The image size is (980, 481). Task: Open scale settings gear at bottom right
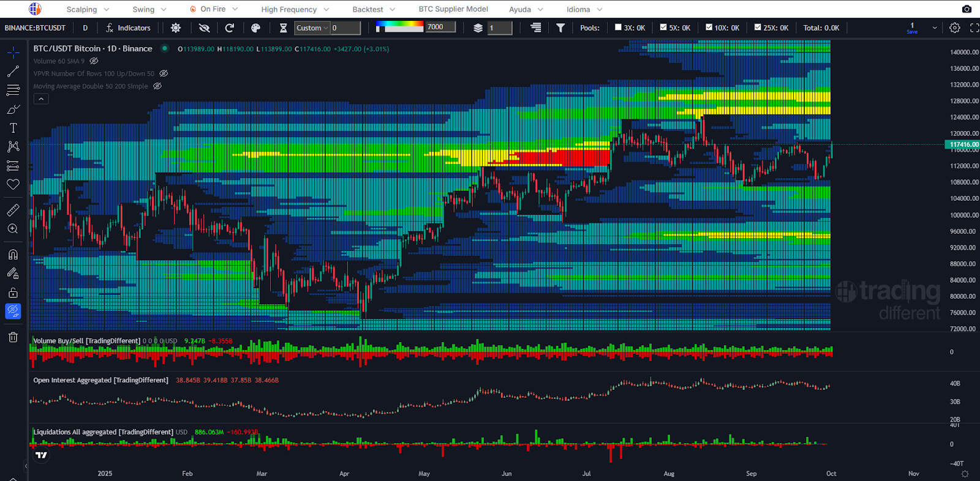coord(965,474)
